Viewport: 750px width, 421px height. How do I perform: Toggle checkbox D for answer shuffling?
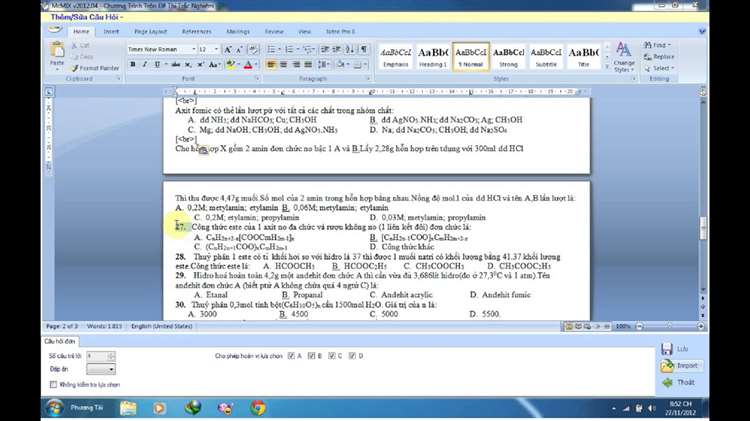[x=351, y=356]
